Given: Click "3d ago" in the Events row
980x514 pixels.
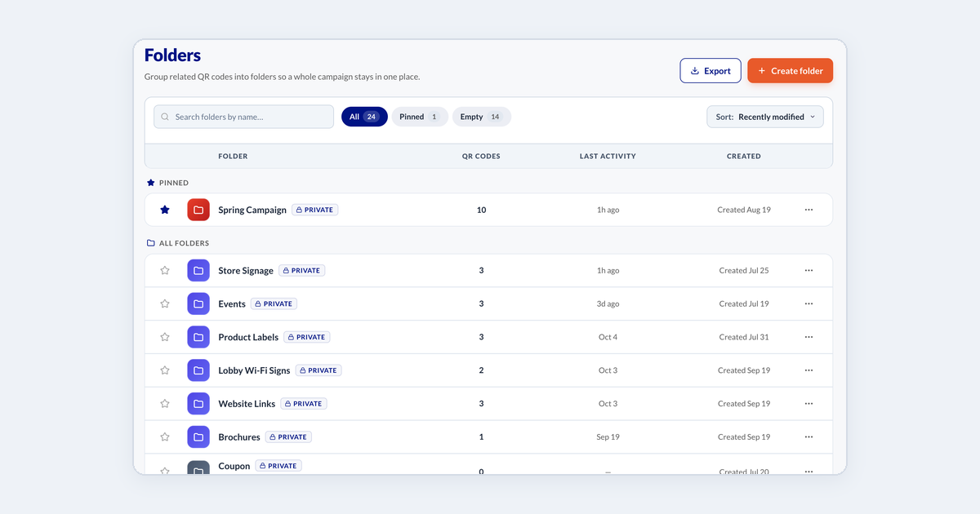Looking at the screenshot, I should click(608, 304).
